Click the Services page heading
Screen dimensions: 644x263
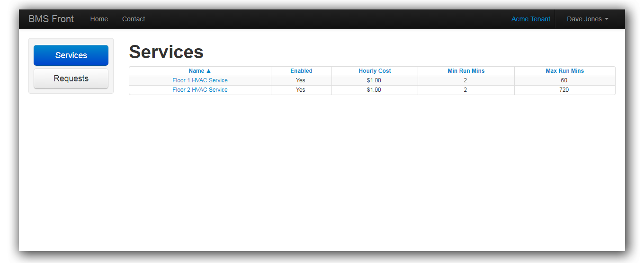[x=166, y=52]
